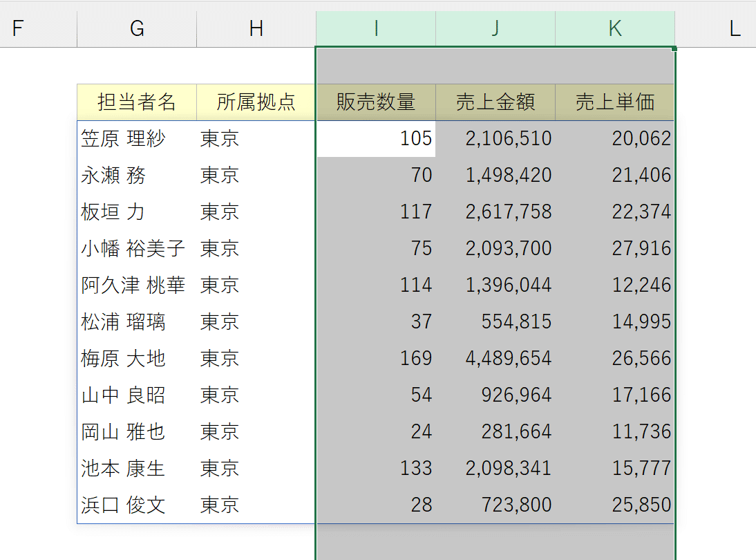756x560 pixels.
Task: Click column J header
Action: [x=495, y=29]
